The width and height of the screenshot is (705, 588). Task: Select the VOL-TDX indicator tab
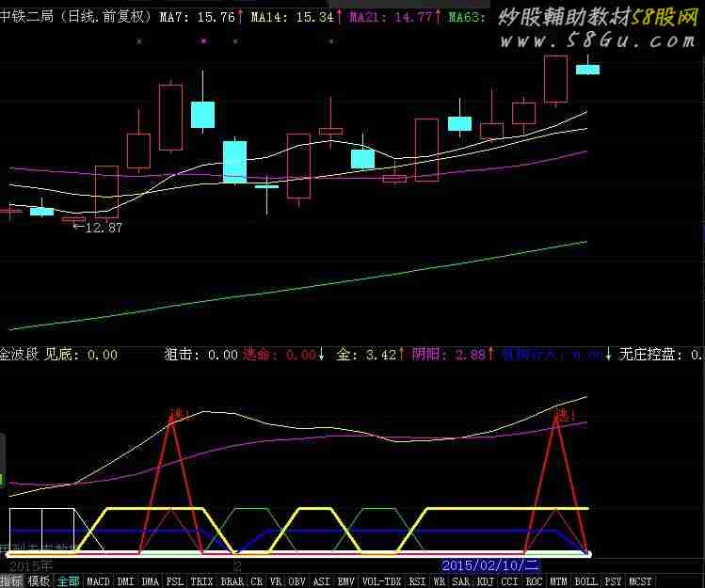(x=381, y=581)
